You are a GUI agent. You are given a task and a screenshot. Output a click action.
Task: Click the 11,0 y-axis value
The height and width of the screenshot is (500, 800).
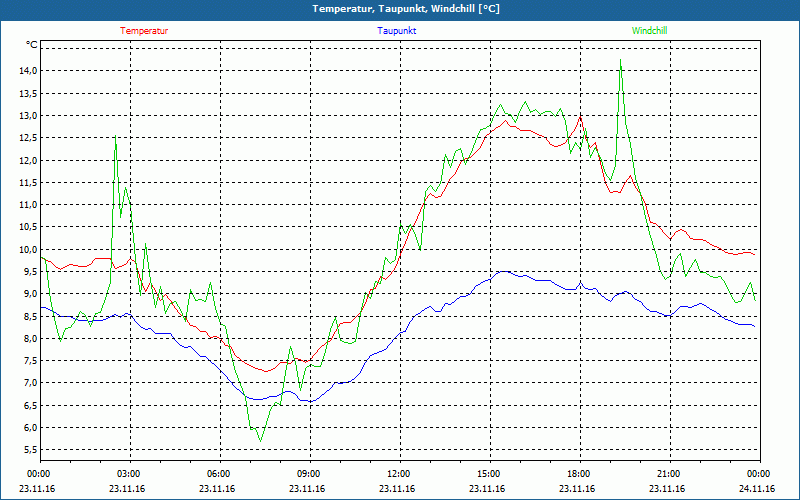click(x=29, y=205)
